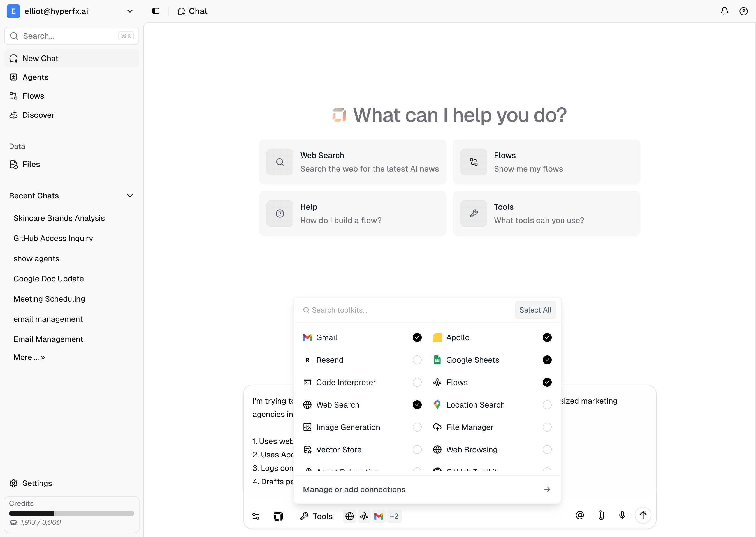The width and height of the screenshot is (756, 537).
Task: Enable the Location Search toolkit
Action: point(547,405)
